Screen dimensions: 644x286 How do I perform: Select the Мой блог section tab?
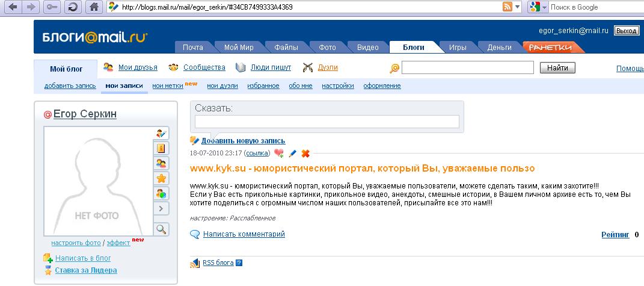(x=66, y=69)
